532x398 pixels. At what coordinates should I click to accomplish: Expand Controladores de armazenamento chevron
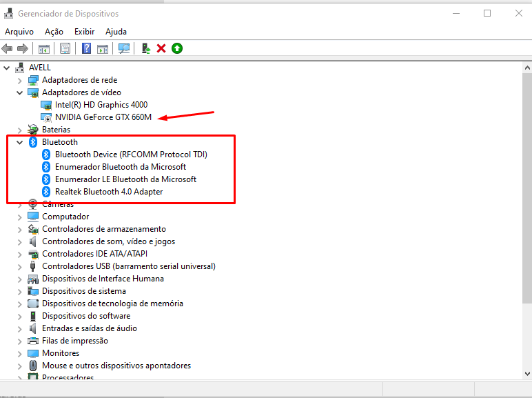[x=20, y=230]
